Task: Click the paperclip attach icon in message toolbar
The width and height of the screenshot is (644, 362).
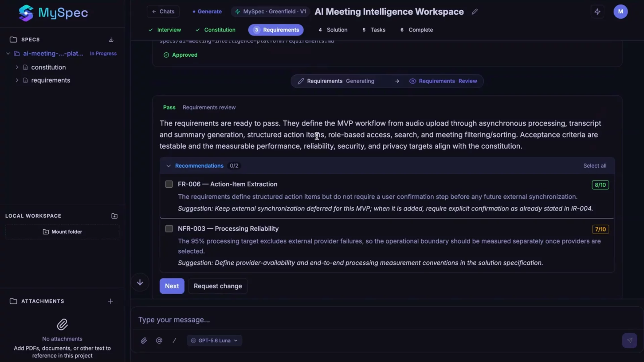Action: pyautogui.click(x=144, y=341)
